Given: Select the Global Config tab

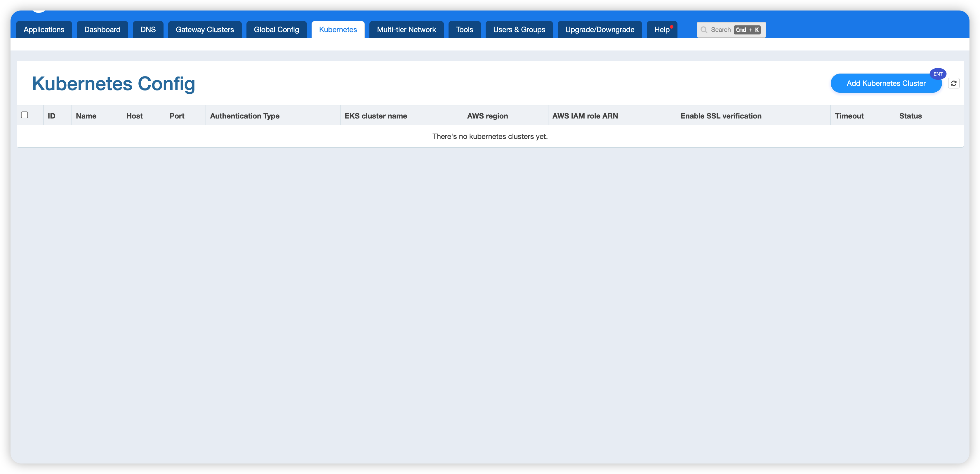Looking at the screenshot, I should click(276, 30).
